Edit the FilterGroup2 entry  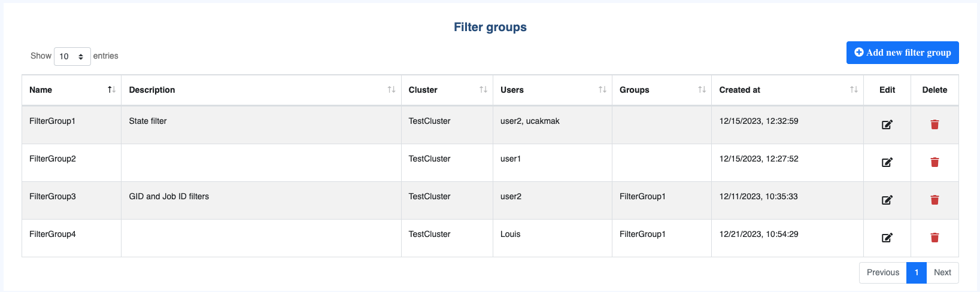click(x=887, y=162)
